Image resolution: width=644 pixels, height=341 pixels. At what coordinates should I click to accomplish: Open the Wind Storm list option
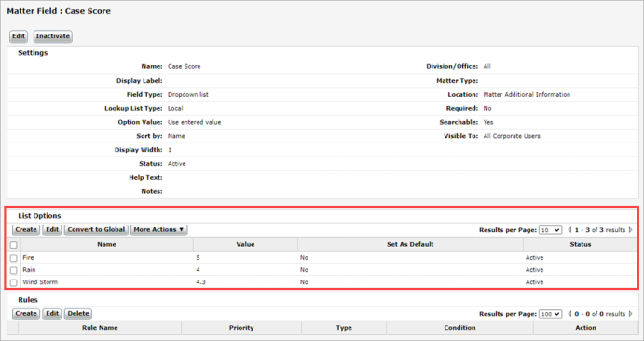[40, 282]
